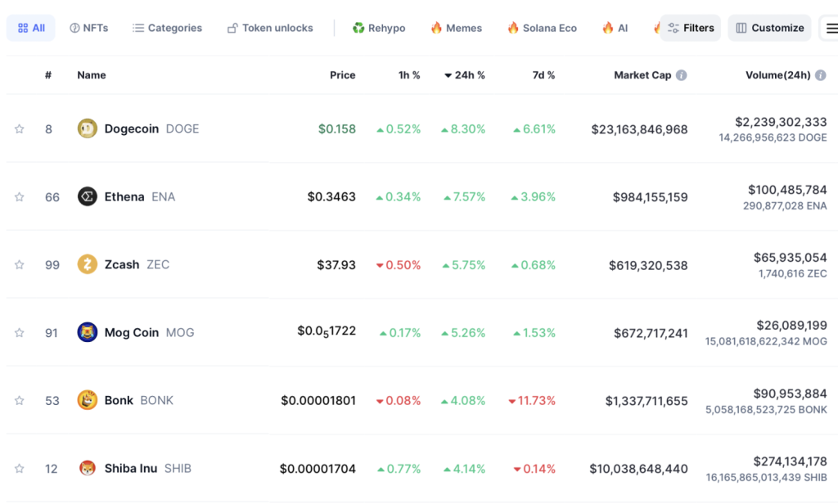Sort table by 24h % column

pos(465,75)
